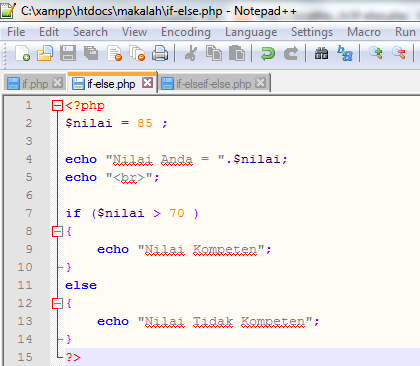Close the if-else.php tab
This screenshot has height=366, width=420.
pos(147,82)
